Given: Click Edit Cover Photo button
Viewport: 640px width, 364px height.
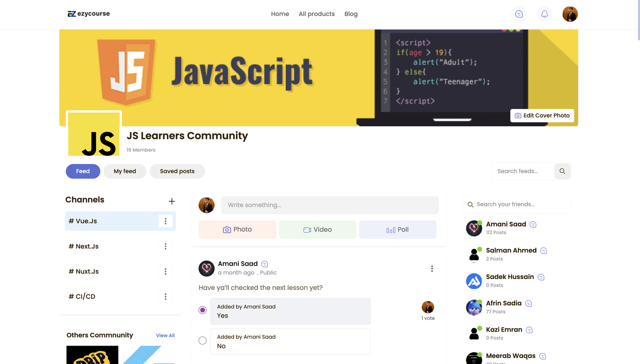Looking at the screenshot, I should pos(542,115).
